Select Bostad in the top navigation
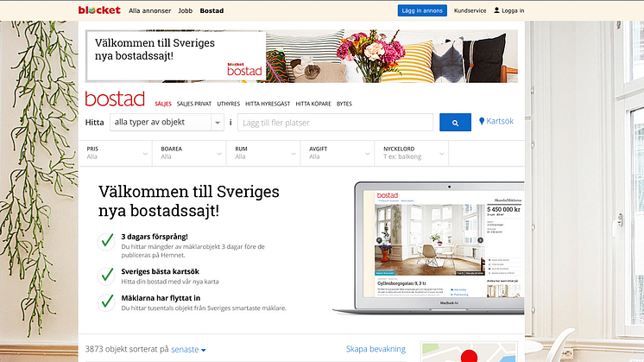The image size is (644, 362). 212,10
